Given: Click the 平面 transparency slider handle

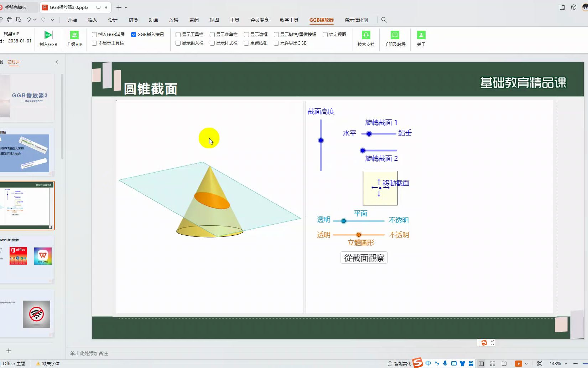Looking at the screenshot, I should (x=344, y=221).
